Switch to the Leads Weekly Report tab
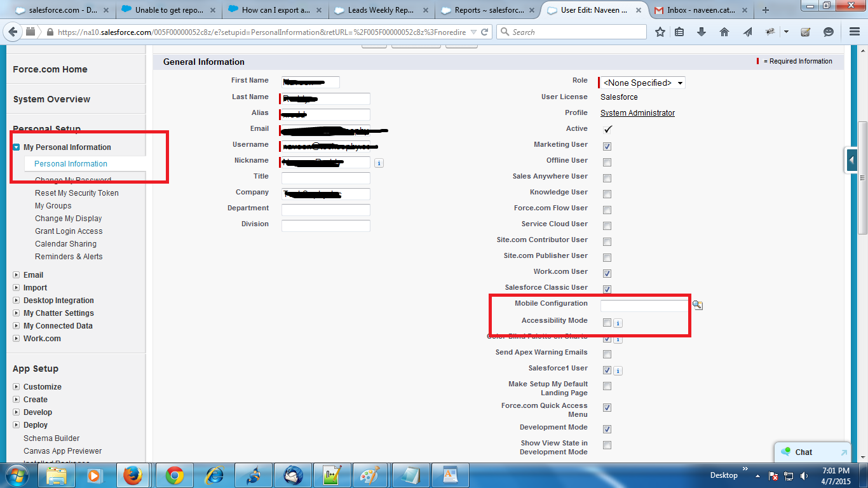 tap(382, 10)
